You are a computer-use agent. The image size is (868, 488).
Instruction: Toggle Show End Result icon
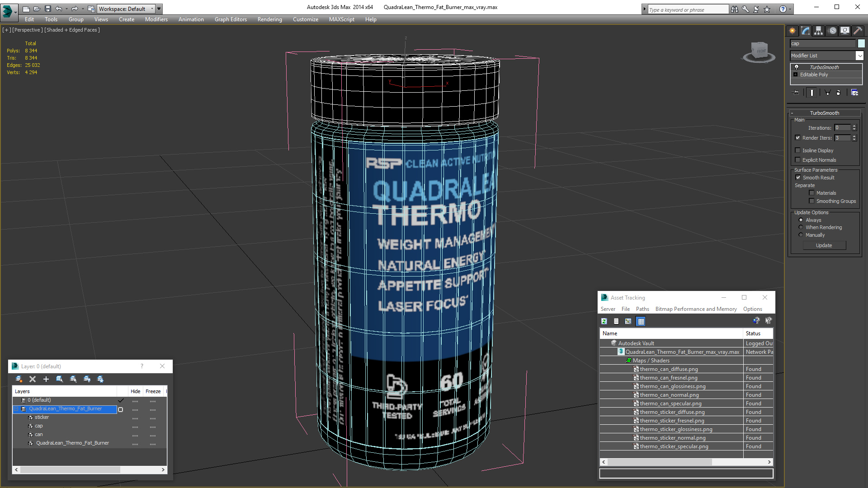pyautogui.click(x=812, y=92)
